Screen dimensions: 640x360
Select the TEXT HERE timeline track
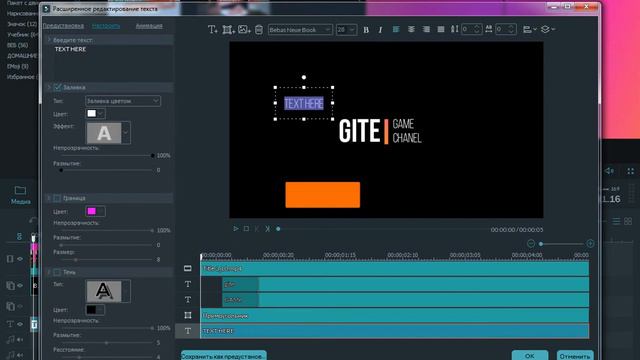394,331
